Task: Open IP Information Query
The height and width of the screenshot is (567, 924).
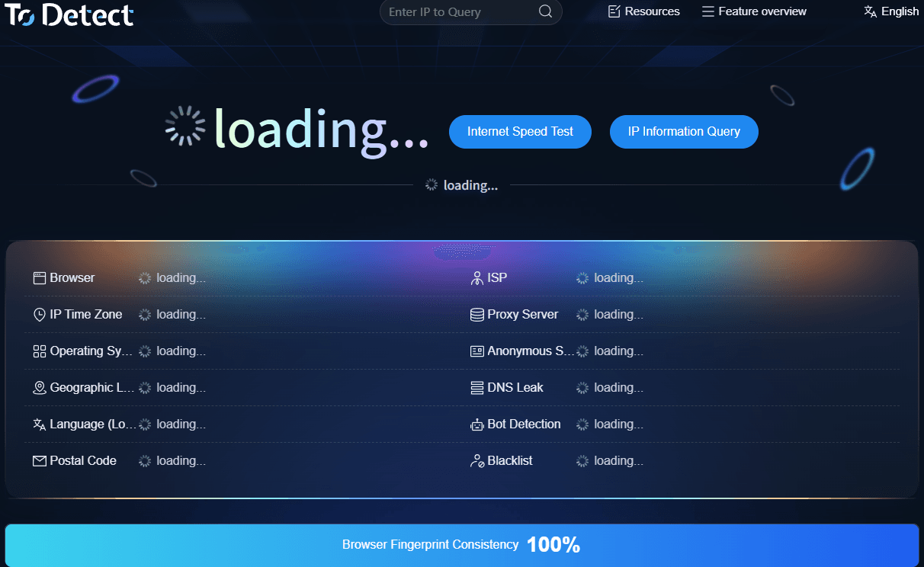Action: click(x=684, y=132)
